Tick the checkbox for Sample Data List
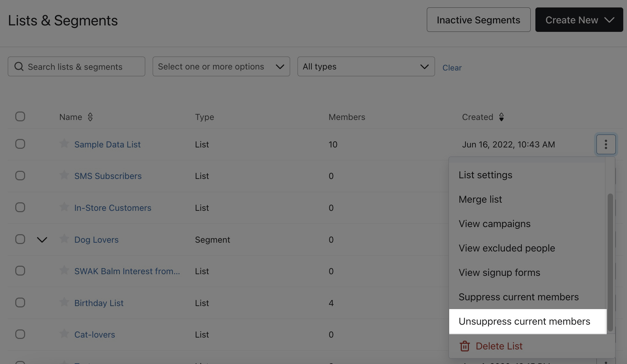This screenshot has width=627, height=364. point(20,144)
